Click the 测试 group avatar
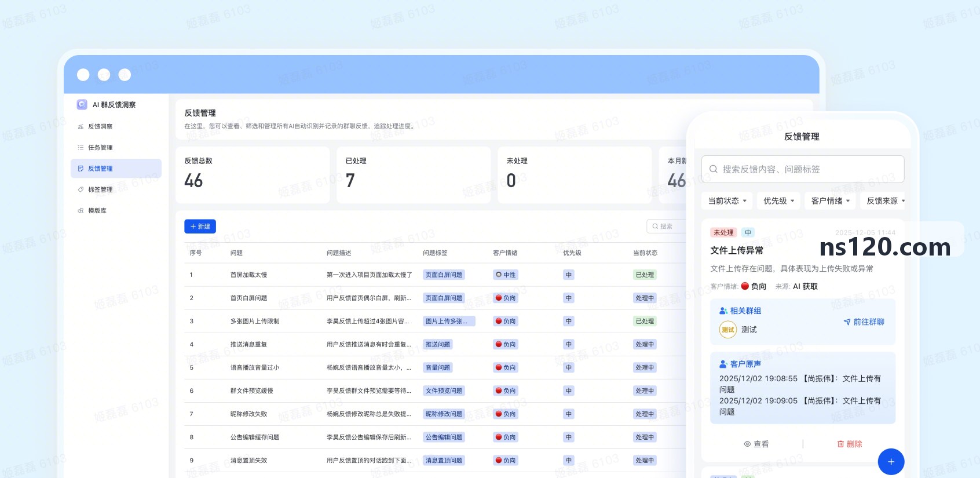 click(728, 330)
